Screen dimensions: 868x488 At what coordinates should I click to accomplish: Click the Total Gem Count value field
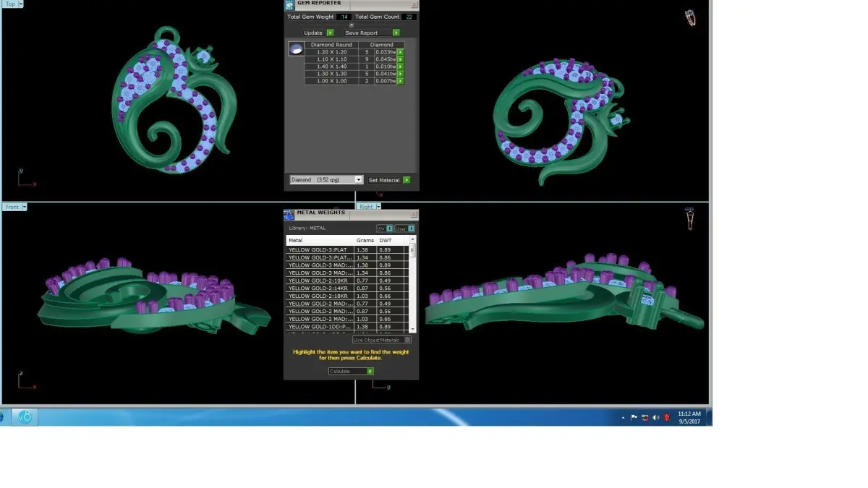point(409,17)
